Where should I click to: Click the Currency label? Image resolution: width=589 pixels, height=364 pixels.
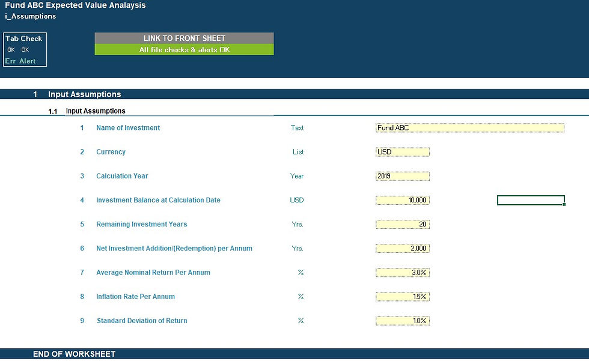[x=111, y=152]
